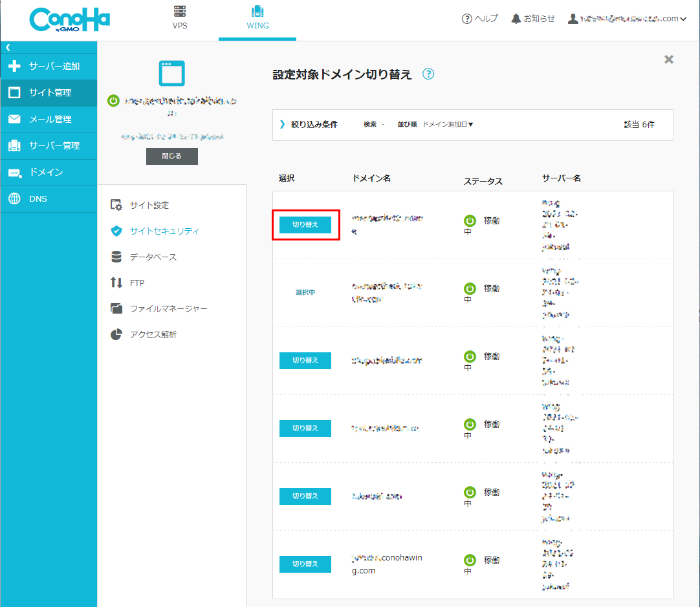This screenshot has width=700, height=607.
Task: Click 選択中 label in second row
Action: click(305, 293)
